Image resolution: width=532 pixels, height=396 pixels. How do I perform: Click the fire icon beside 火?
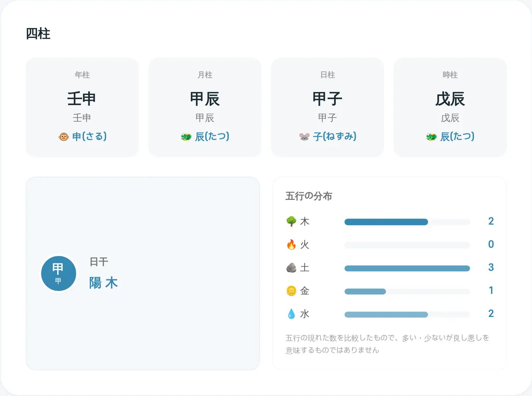click(x=291, y=245)
